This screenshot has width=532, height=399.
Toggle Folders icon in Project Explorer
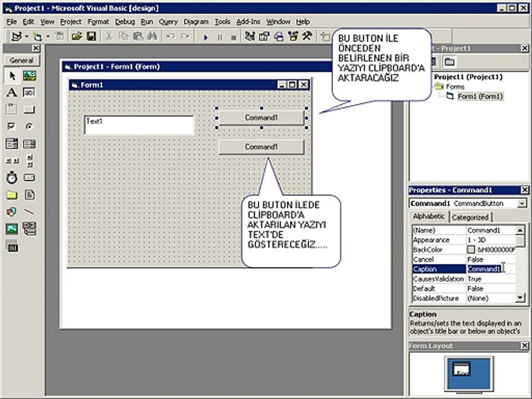click(449, 62)
